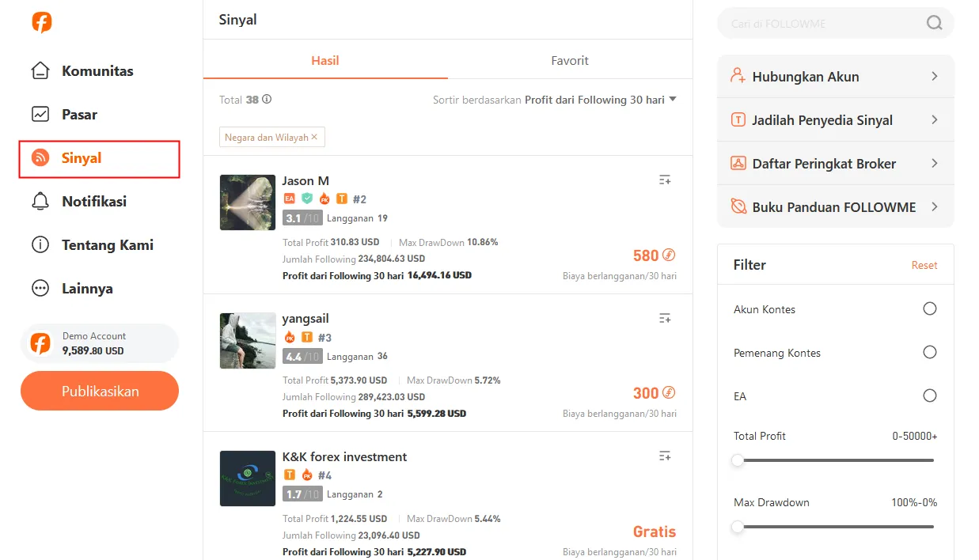Add yangsail to favorites list
Image resolution: width=979 pixels, height=560 pixels.
tap(665, 318)
